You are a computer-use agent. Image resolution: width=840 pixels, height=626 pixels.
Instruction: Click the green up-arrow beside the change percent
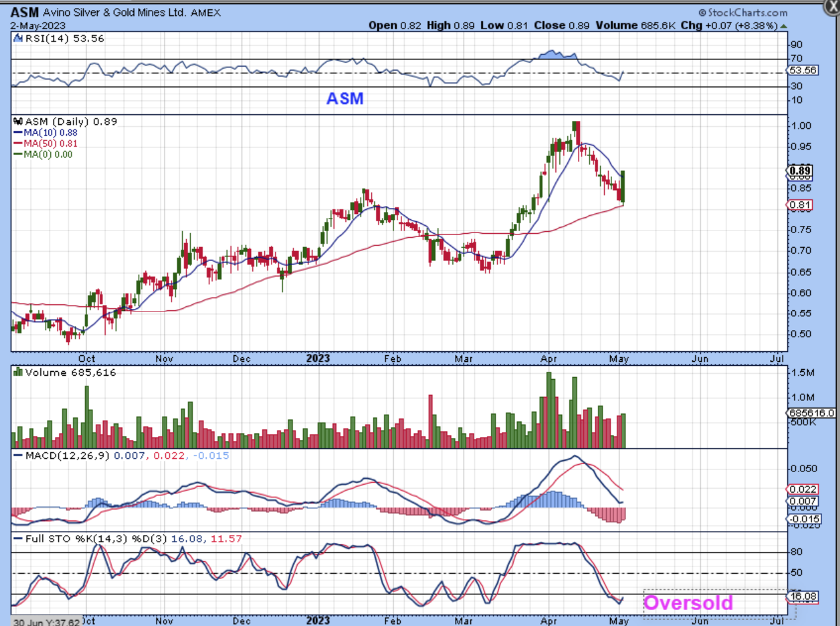coord(783,25)
